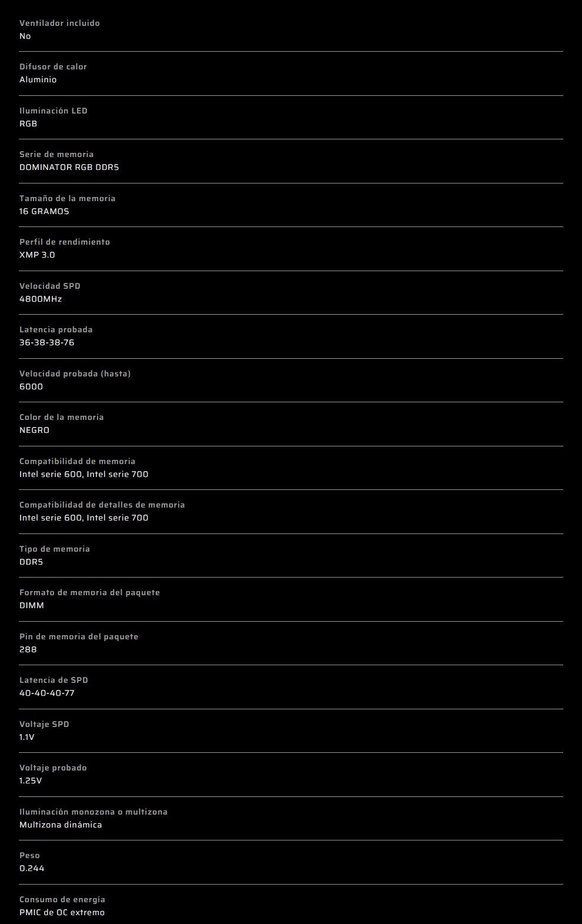Select the 'XMP 3.0' performance profile value
This screenshot has height=924, width=582.
coord(37,255)
